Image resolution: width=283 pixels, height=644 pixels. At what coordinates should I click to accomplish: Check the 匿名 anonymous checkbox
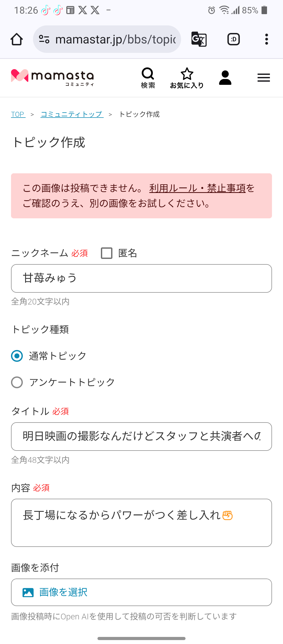pyautogui.click(x=107, y=253)
